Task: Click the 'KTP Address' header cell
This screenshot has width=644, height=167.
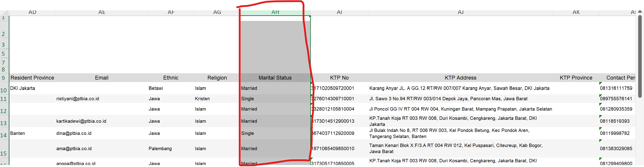Action: click(461, 78)
